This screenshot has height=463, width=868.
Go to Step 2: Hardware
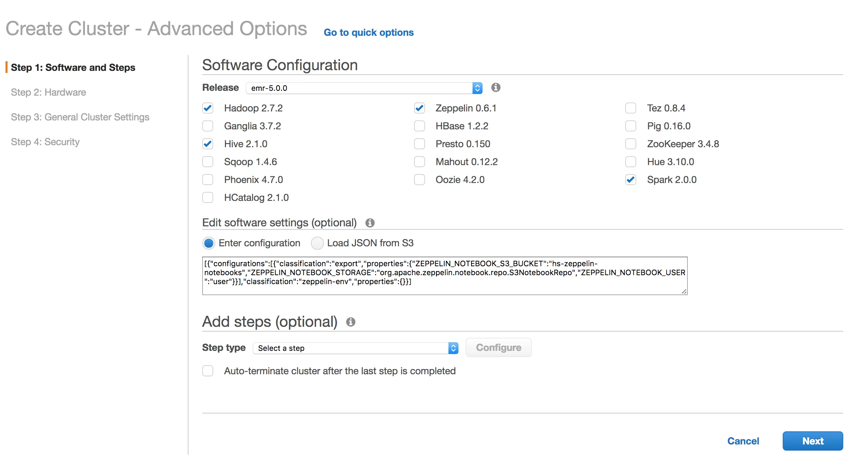(48, 92)
